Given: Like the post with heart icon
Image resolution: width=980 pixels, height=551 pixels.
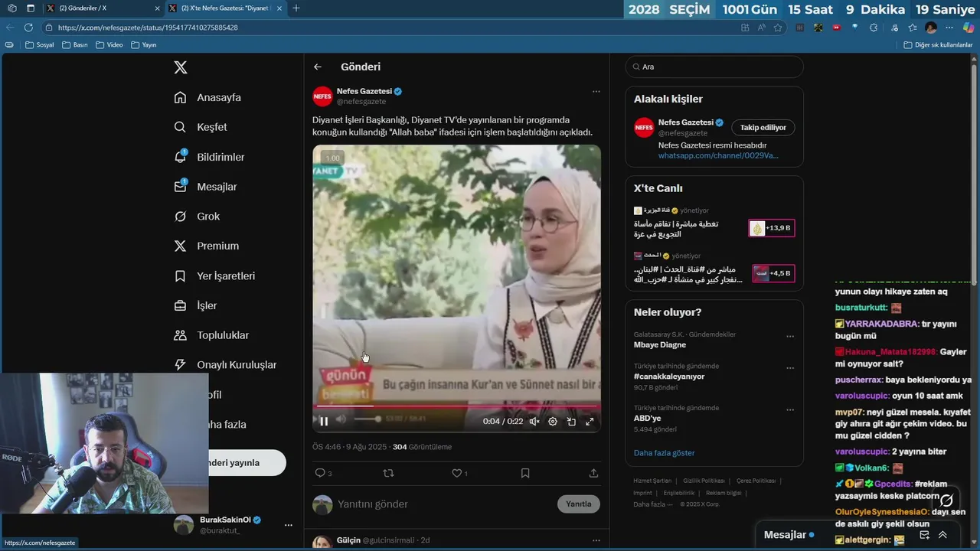Looking at the screenshot, I should tap(456, 473).
